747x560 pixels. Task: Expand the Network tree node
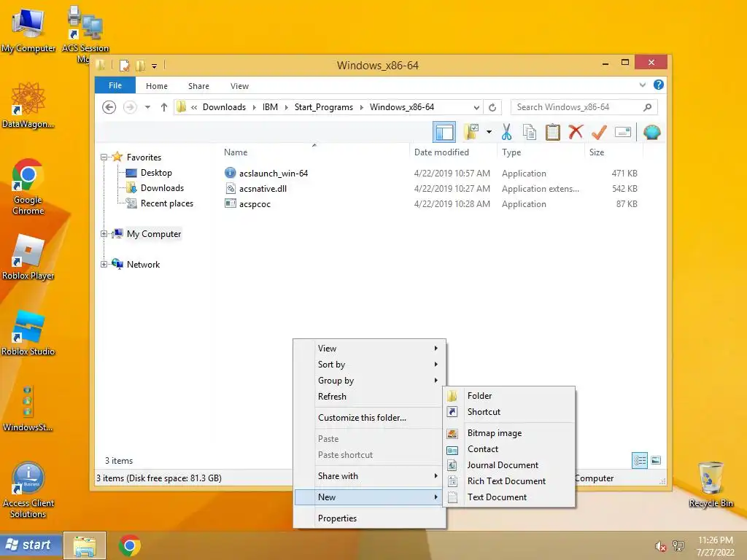pyautogui.click(x=104, y=264)
